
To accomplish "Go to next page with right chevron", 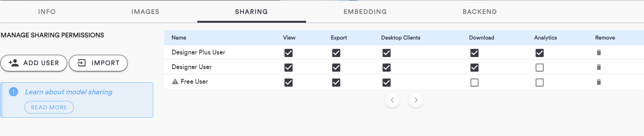I will (416, 100).
